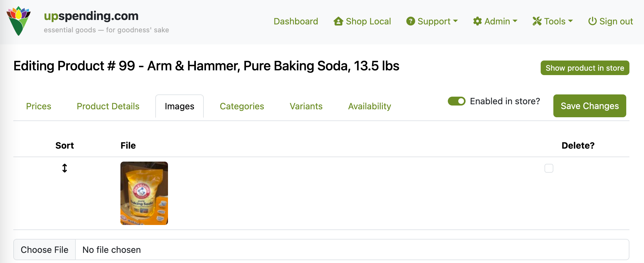This screenshot has width=644, height=263.
Task: Click the upspending tulip logo
Action: coord(19,21)
